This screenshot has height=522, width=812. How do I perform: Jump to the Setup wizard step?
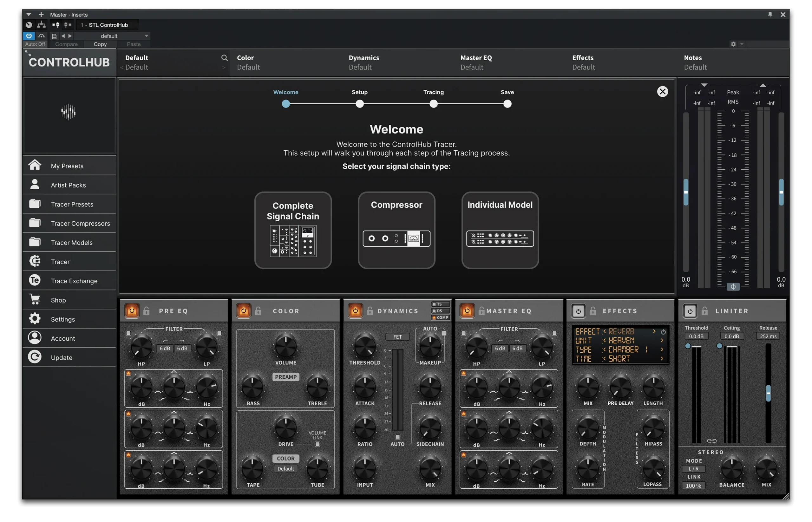359,104
